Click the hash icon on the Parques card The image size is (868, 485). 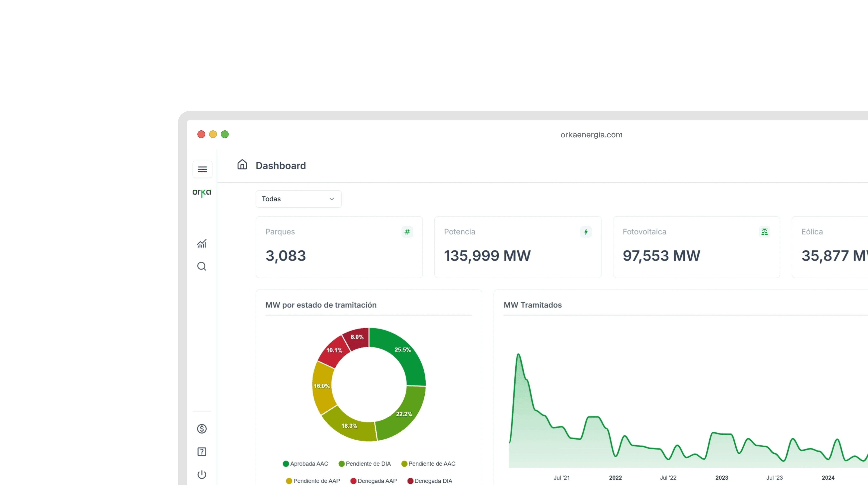click(x=407, y=232)
